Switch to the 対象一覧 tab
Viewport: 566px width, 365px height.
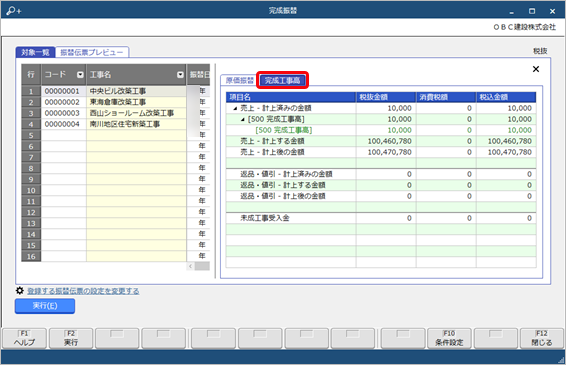pos(35,52)
